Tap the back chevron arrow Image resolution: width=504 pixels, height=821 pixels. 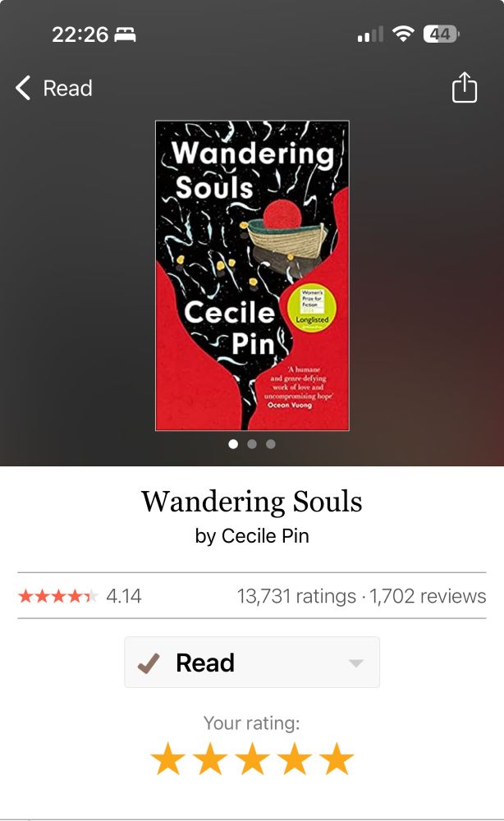click(x=22, y=88)
